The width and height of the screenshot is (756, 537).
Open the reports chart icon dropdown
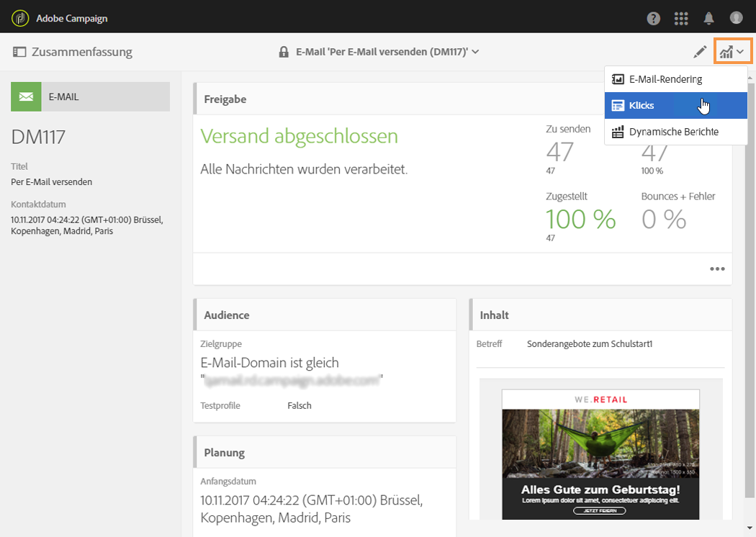click(x=732, y=51)
